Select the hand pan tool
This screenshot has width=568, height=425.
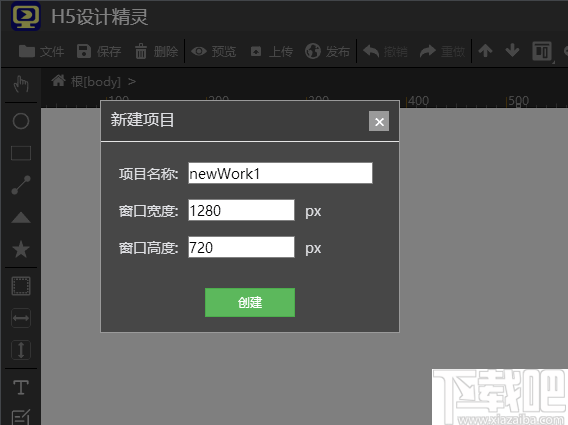(21, 84)
